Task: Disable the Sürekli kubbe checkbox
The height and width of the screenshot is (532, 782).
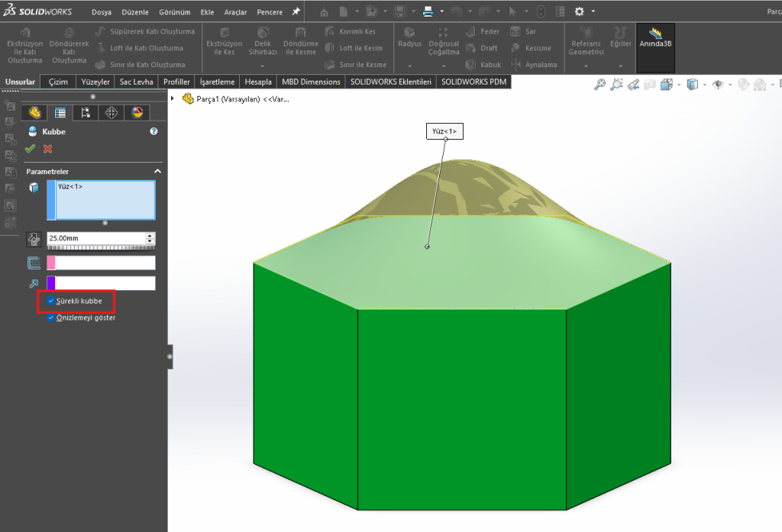Action: pos(51,301)
